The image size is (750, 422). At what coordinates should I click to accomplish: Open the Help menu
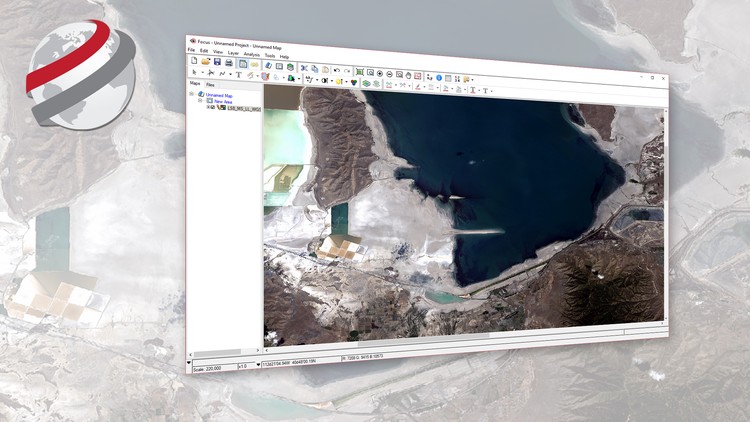coord(284,56)
